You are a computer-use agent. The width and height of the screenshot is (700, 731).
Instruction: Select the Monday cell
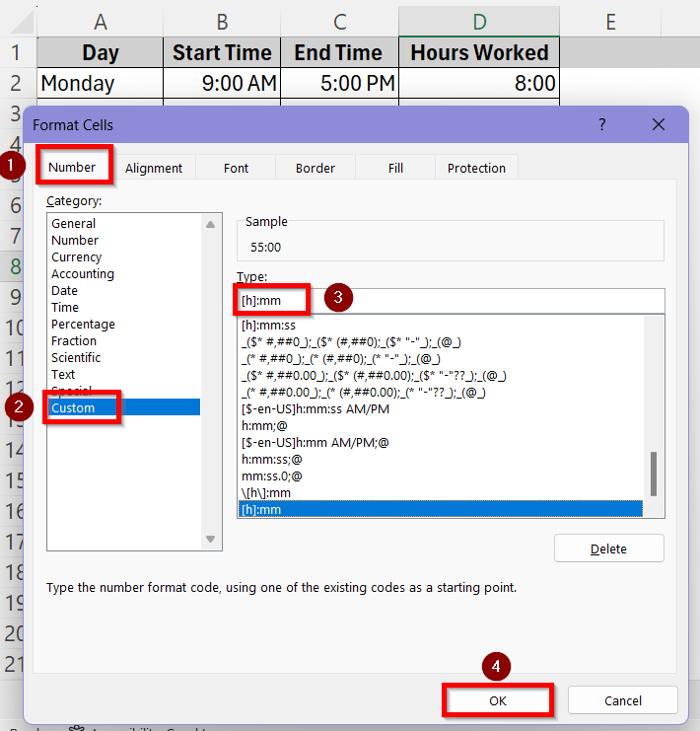tap(101, 83)
